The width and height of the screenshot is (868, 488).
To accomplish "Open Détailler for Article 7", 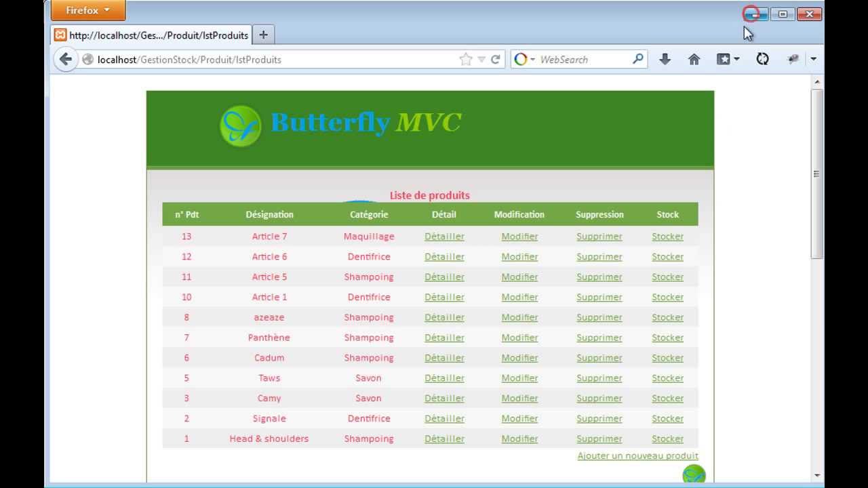I will [x=444, y=236].
